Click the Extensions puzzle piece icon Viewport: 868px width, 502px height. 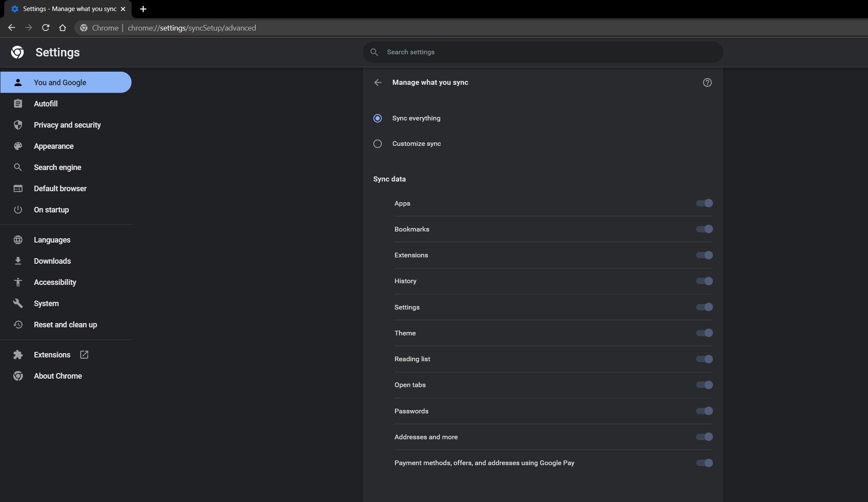tap(17, 354)
